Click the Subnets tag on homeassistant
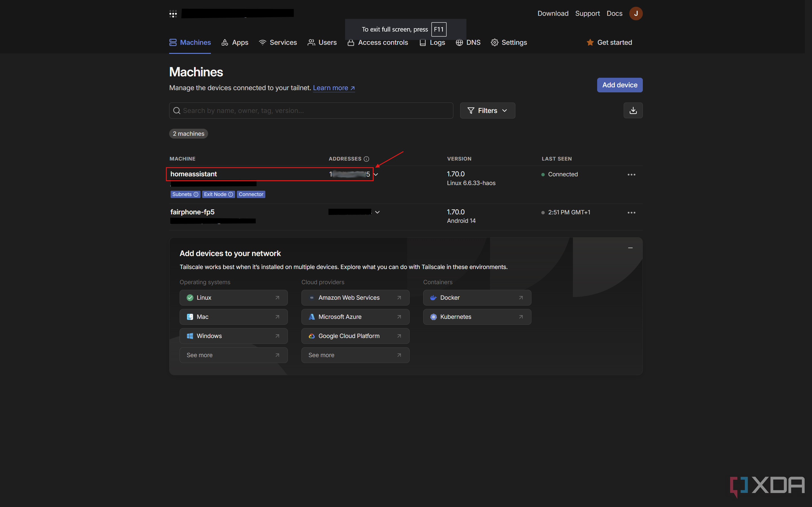This screenshot has height=507, width=812. click(x=184, y=194)
